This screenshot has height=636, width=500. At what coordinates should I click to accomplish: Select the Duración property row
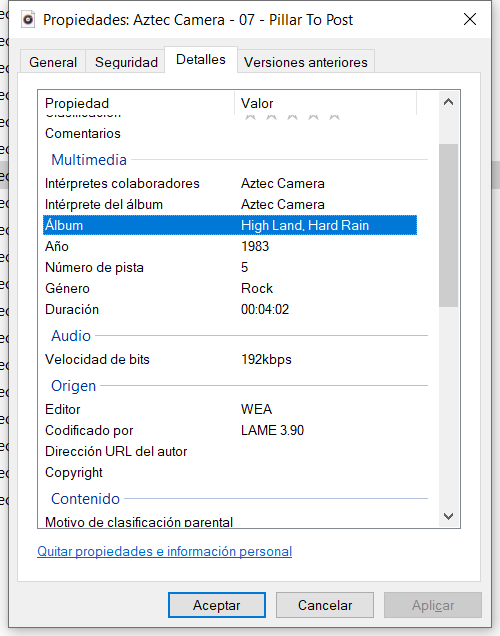coord(230,309)
